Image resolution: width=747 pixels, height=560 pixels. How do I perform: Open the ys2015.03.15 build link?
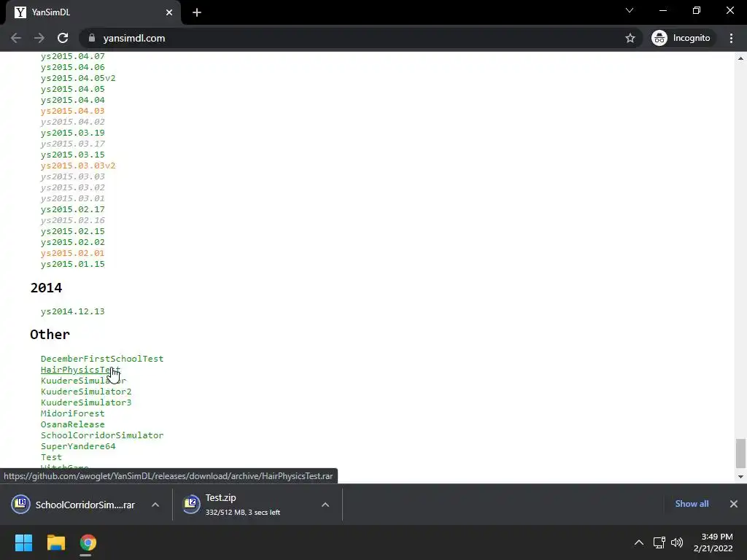click(72, 155)
